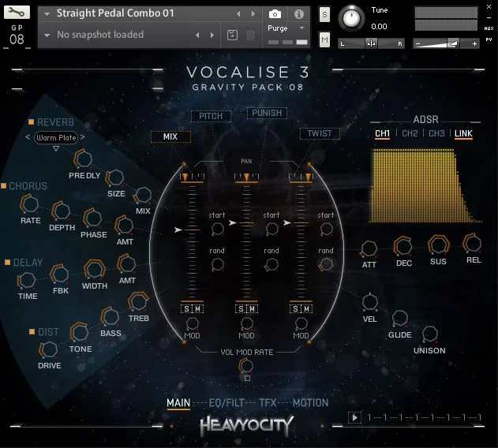The width and height of the screenshot is (498, 448).
Task: Go to previous snapshot arrow
Action: [x=197, y=35]
